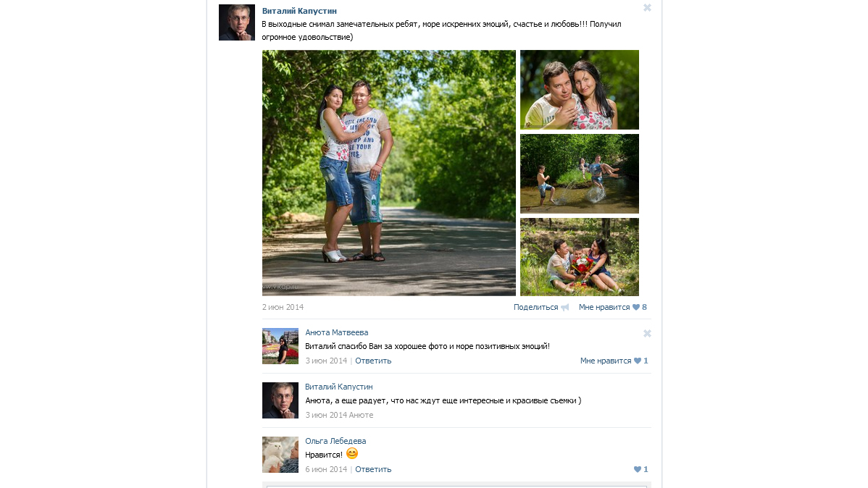Open the couple close-up portrait photo
The width and height of the screenshot is (868, 488).
tap(580, 90)
